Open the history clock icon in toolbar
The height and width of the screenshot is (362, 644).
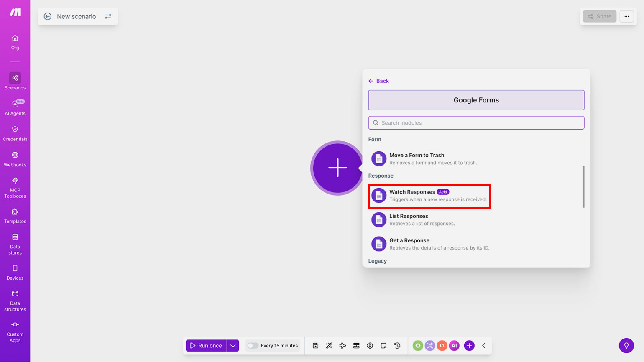[397, 346]
